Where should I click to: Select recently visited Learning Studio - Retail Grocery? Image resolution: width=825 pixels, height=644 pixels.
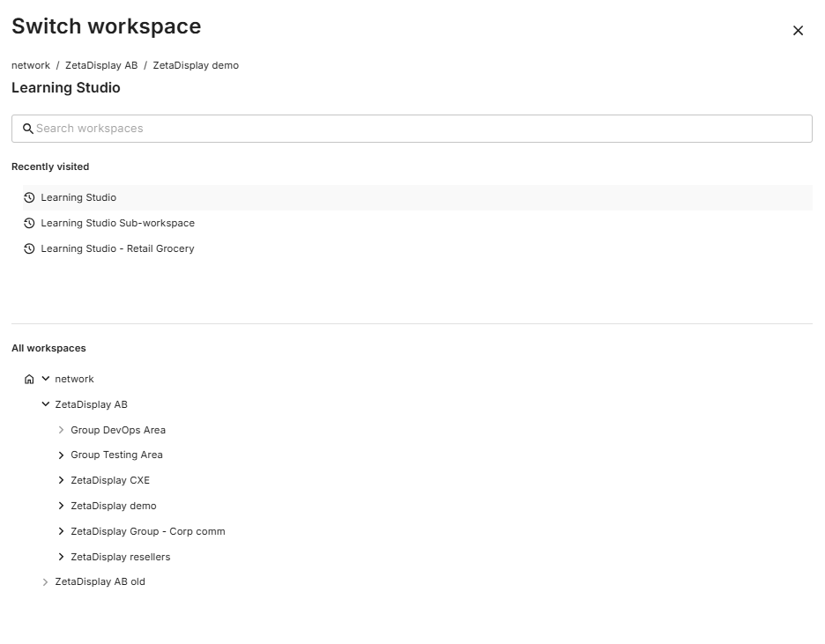coord(418,248)
